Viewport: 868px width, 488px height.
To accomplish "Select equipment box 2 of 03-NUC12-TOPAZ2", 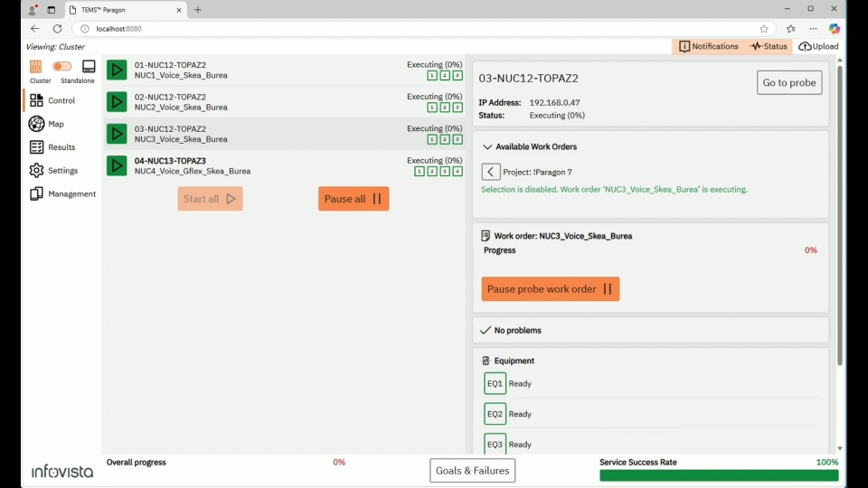I will coord(445,139).
